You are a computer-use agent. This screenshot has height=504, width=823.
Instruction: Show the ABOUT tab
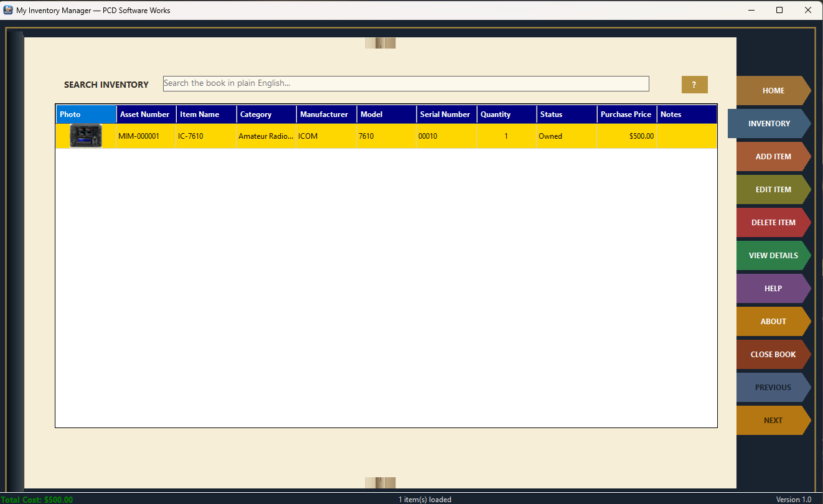pyautogui.click(x=773, y=322)
